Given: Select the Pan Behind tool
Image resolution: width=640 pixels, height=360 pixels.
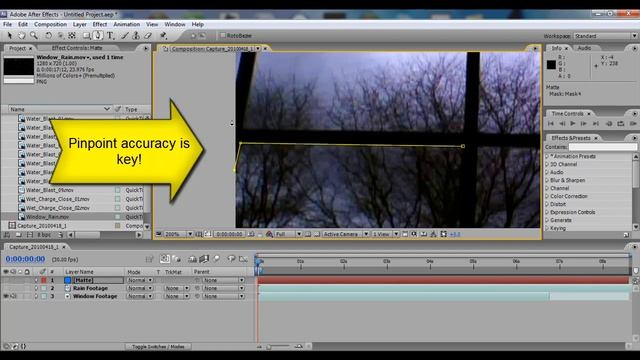Looking at the screenshot, I should pyautogui.click(x=72, y=36).
